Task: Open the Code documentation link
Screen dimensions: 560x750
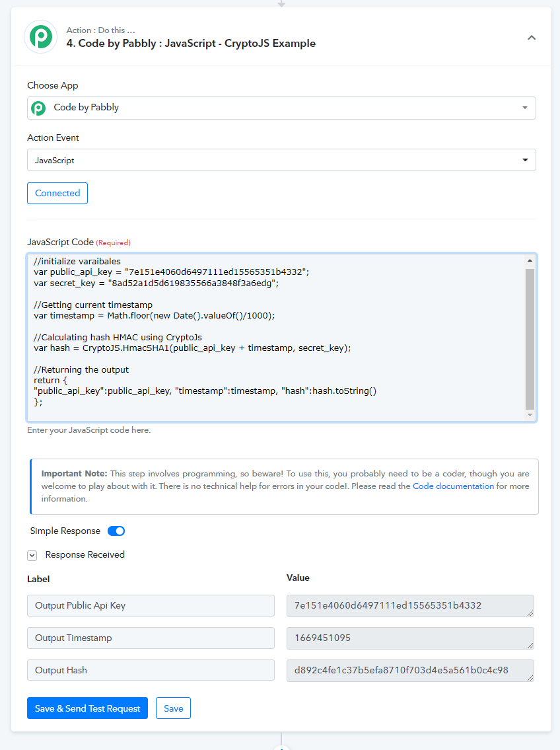Action: 453,486
